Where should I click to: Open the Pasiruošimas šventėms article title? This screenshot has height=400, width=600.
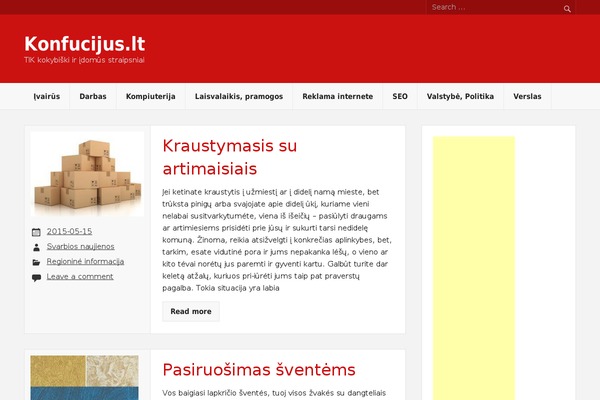[x=259, y=370]
